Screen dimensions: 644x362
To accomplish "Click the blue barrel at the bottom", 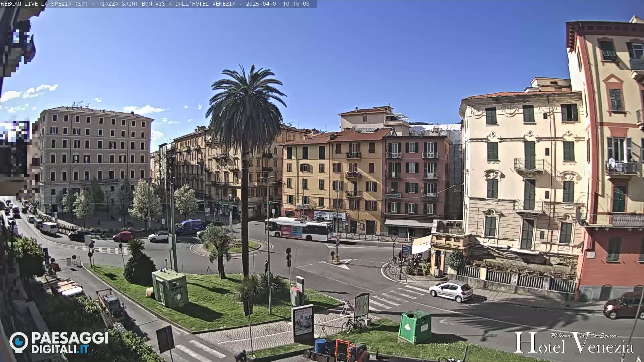I will coord(320,346).
